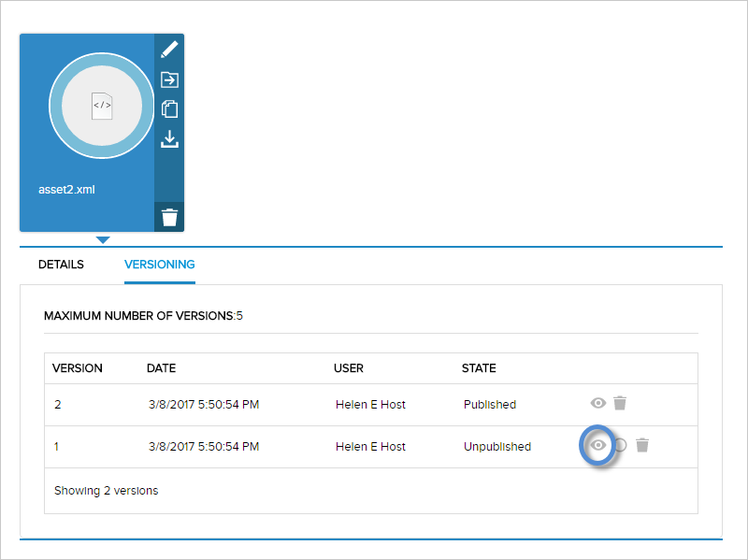Click the VERSION column header
The image size is (748, 560).
(x=78, y=368)
